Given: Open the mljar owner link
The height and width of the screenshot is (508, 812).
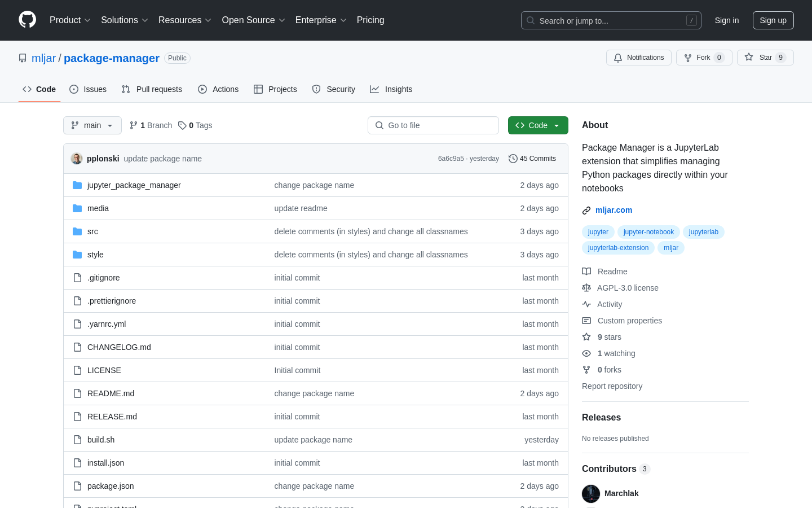Looking at the screenshot, I should click(43, 58).
